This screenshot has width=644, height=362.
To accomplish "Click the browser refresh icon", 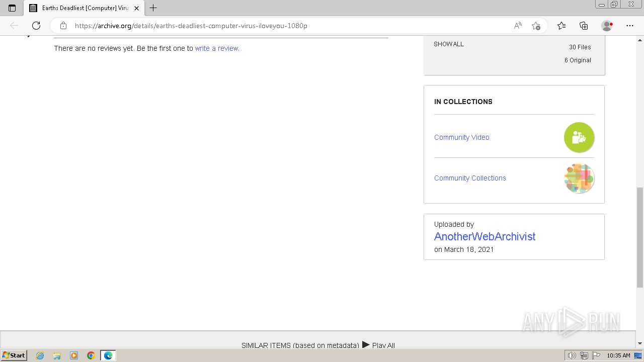I will [x=36, y=26].
